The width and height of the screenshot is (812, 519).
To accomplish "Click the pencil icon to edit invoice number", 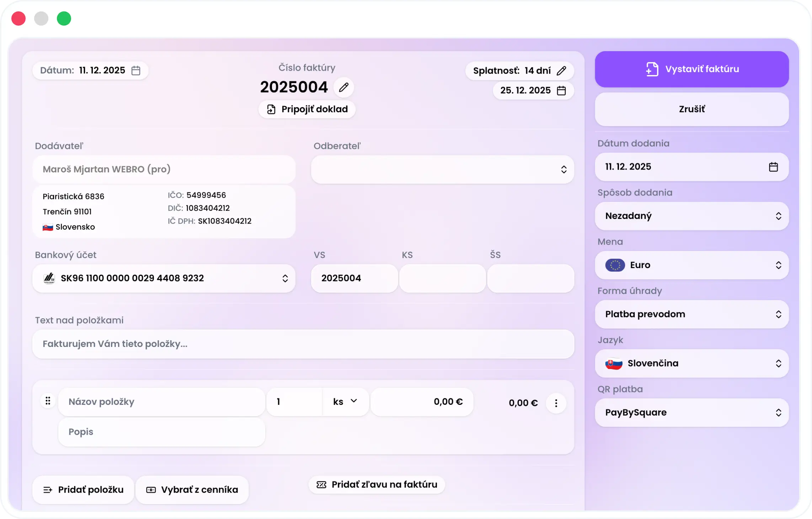I will tap(343, 87).
